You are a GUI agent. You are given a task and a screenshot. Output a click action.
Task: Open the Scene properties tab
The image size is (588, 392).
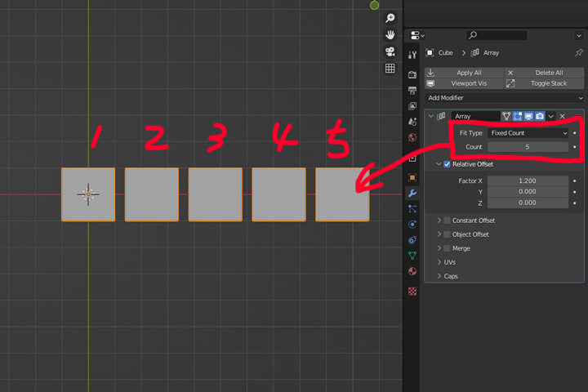point(412,122)
